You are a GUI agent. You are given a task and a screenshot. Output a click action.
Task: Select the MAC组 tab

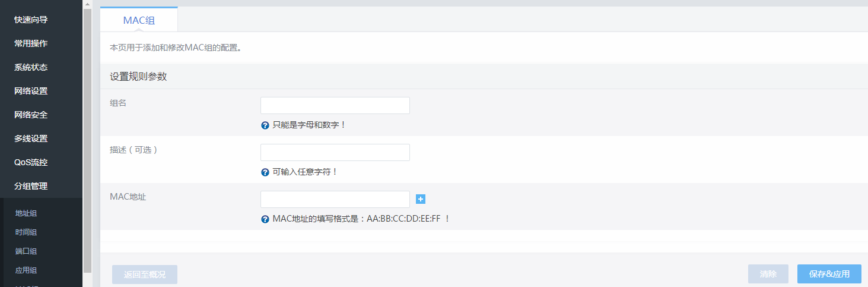(x=139, y=20)
